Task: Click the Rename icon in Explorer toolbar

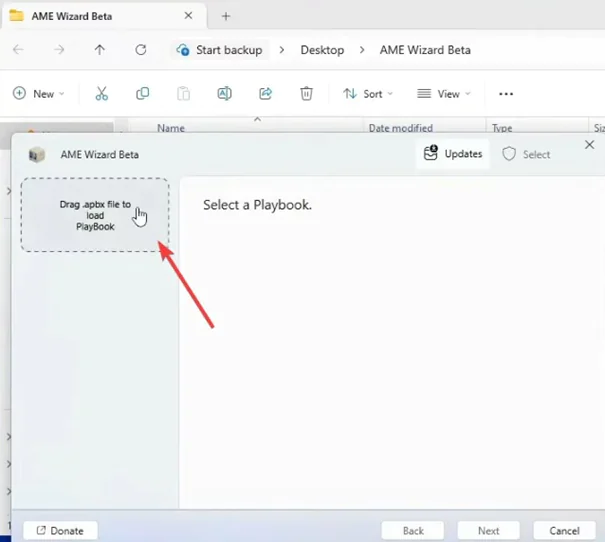Action: [x=225, y=94]
